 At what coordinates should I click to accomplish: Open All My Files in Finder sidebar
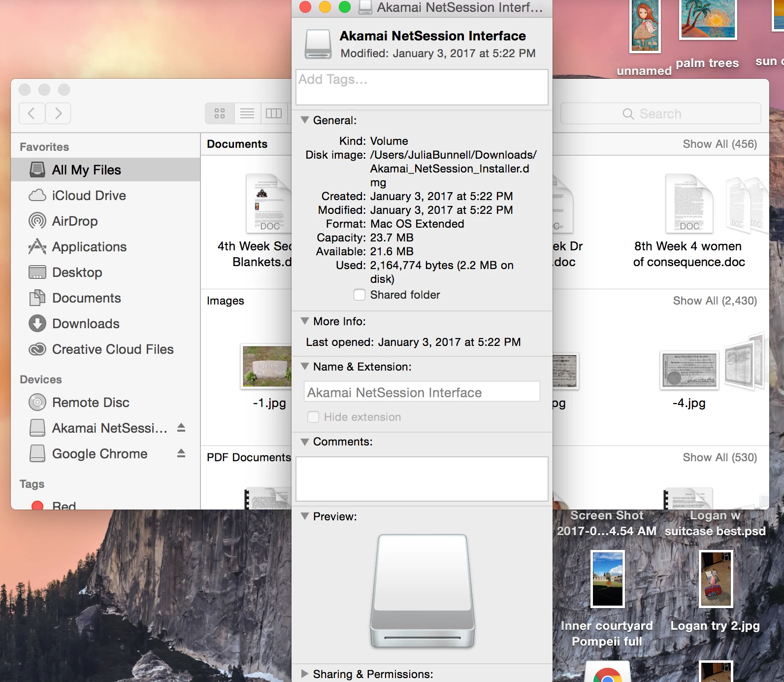[105, 170]
